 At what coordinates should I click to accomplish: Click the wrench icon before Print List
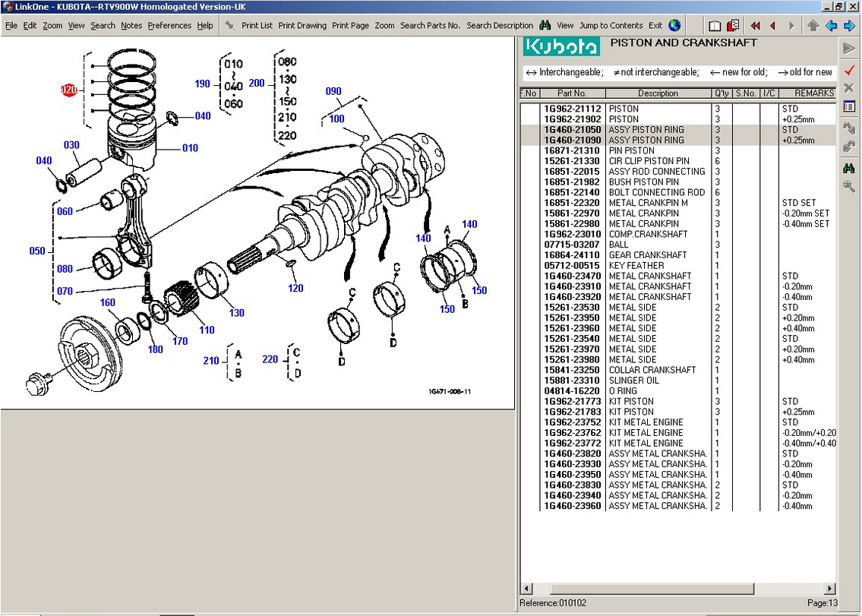pyautogui.click(x=230, y=25)
